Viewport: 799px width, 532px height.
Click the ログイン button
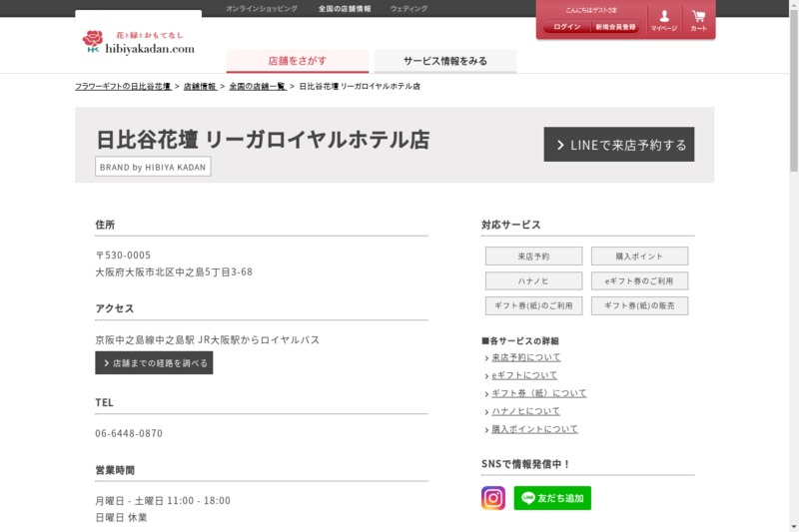567,27
